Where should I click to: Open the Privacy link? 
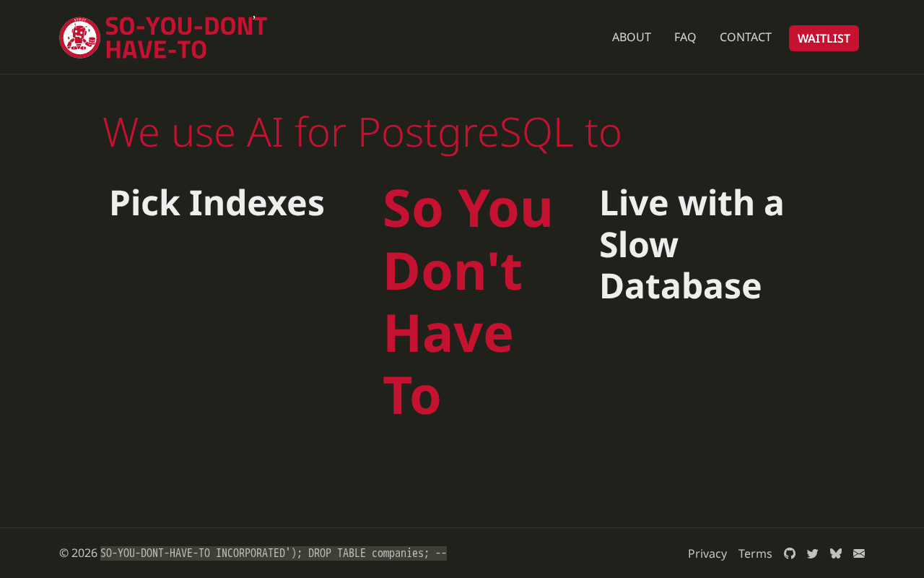click(707, 553)
